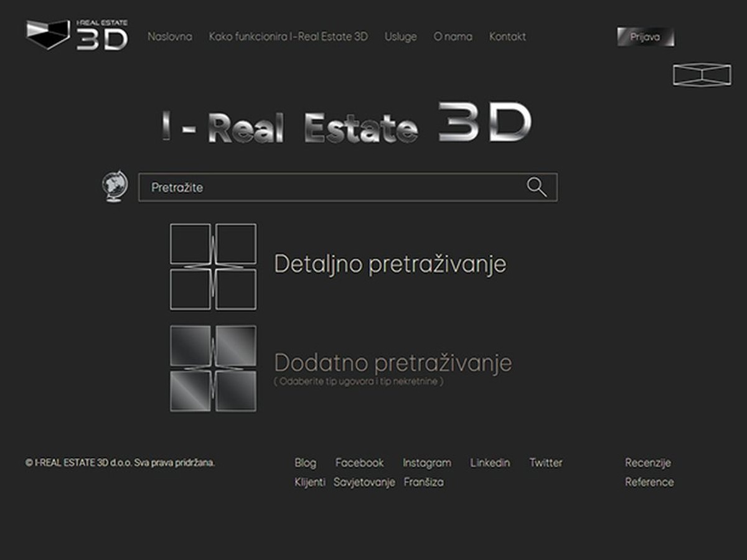This screenshot has width=747, height=560.
Task: Select Kako funkcionira I-Real Estate 3D
Action: click(289, 37)
